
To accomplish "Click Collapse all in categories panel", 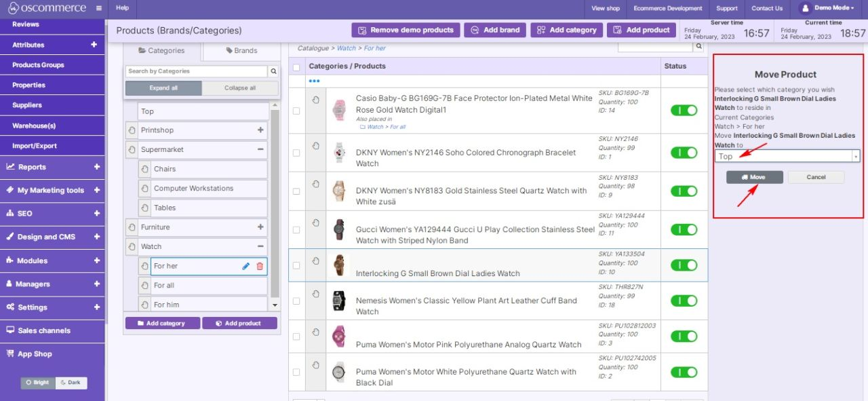I will coord(240,88).
